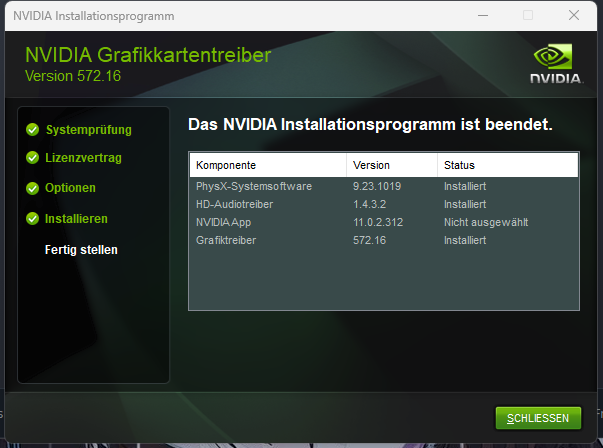Click the NVIDIA Grafikkartentreiber heading
603x448 pixels.
pos(148,55)
